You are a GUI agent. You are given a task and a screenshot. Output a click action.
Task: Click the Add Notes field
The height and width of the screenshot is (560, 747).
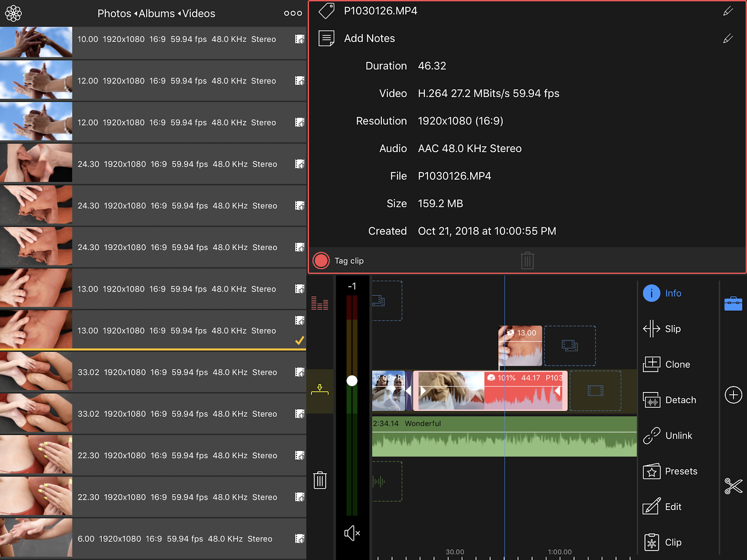coord(369,38)
